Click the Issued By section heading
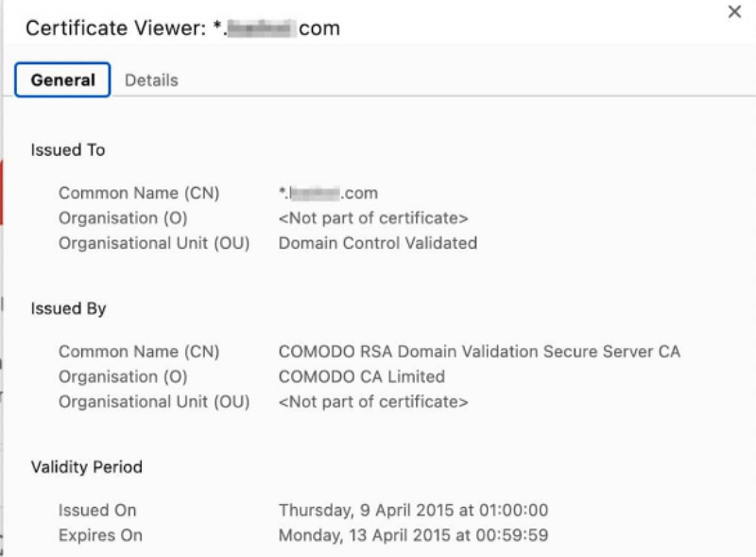Screen dimensions: 756x557 [68, 309]
